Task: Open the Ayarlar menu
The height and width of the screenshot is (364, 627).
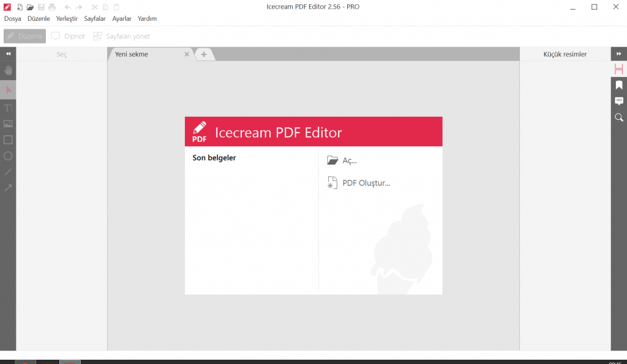Action: coord(121,18)
